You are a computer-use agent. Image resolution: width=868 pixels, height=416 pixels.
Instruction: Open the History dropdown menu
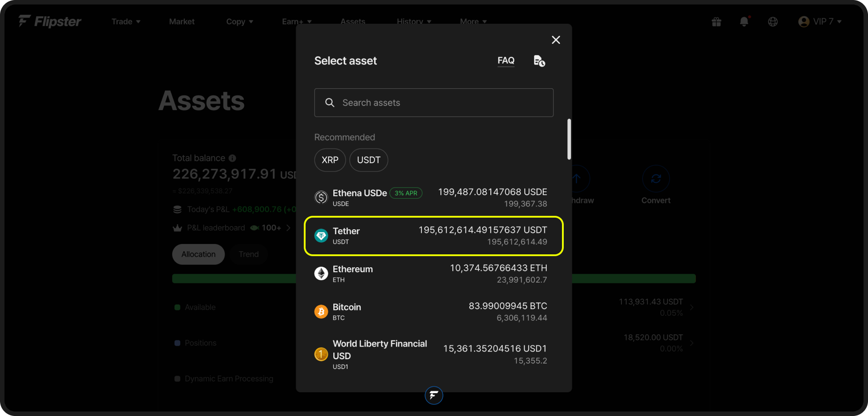414,21
